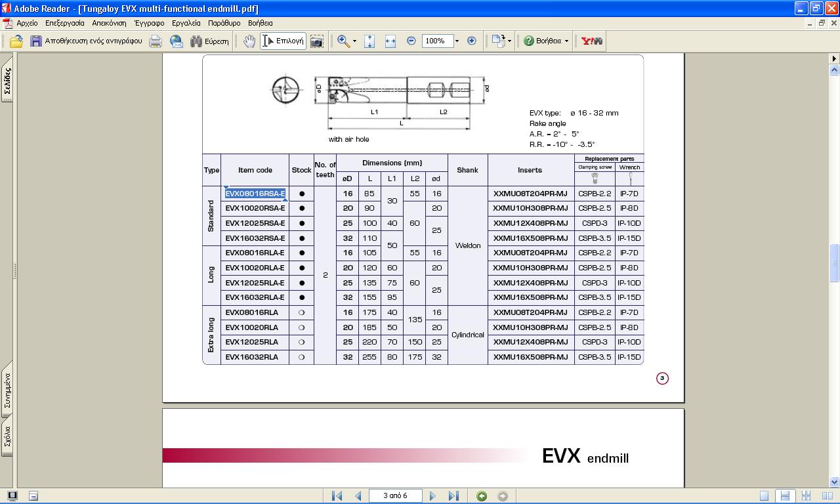Open the Επεξεργασία menu
Screen dimensions: 840x504
65,23
